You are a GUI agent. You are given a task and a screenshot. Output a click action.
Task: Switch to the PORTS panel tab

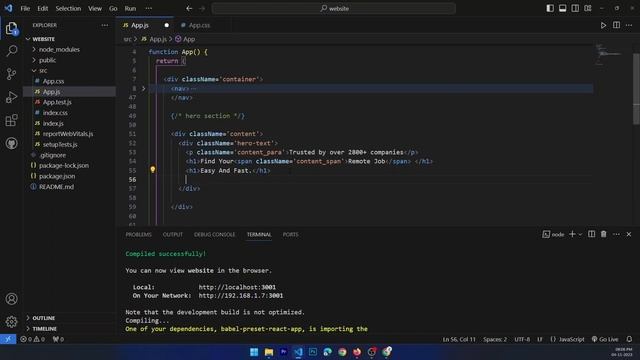[x=290, y=235]
